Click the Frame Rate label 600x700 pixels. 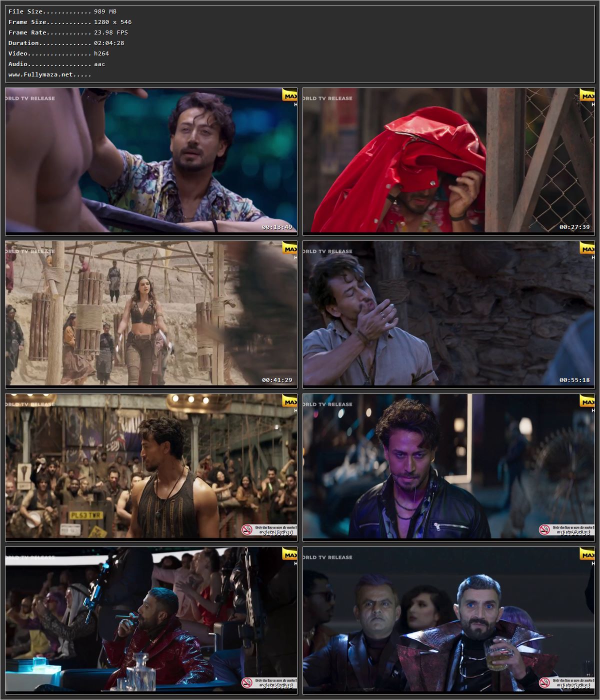pyautogui.click(x=27, y=32)
